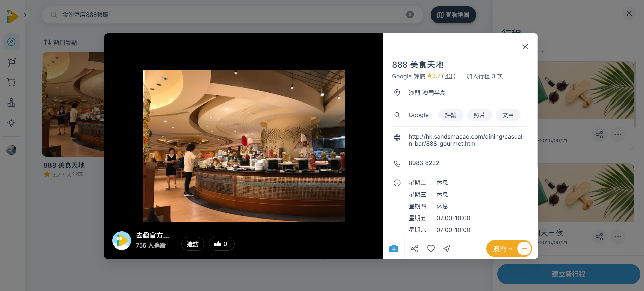Share this place with the share icon

tap(415, 249)
